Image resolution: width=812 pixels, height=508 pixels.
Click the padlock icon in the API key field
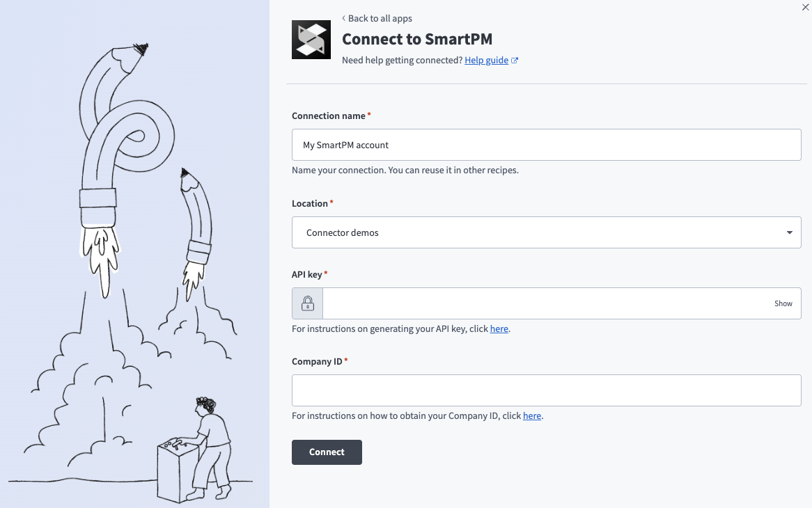click(306, 303)
